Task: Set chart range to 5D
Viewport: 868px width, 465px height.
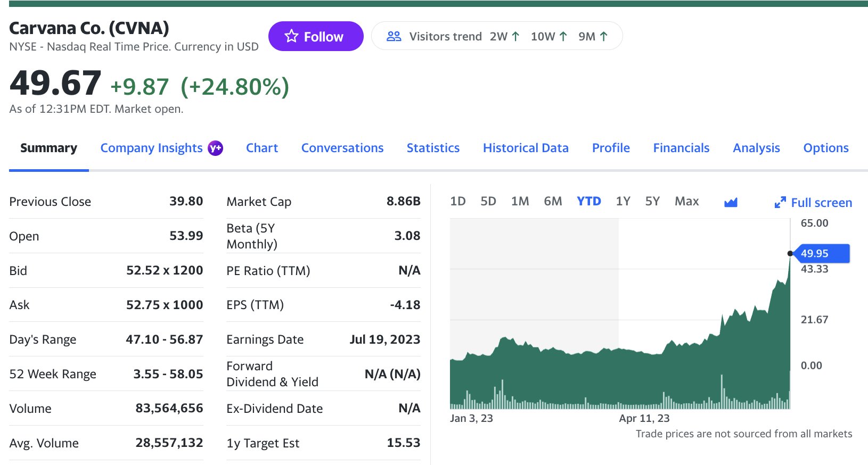Action: (x=488, y=201)
